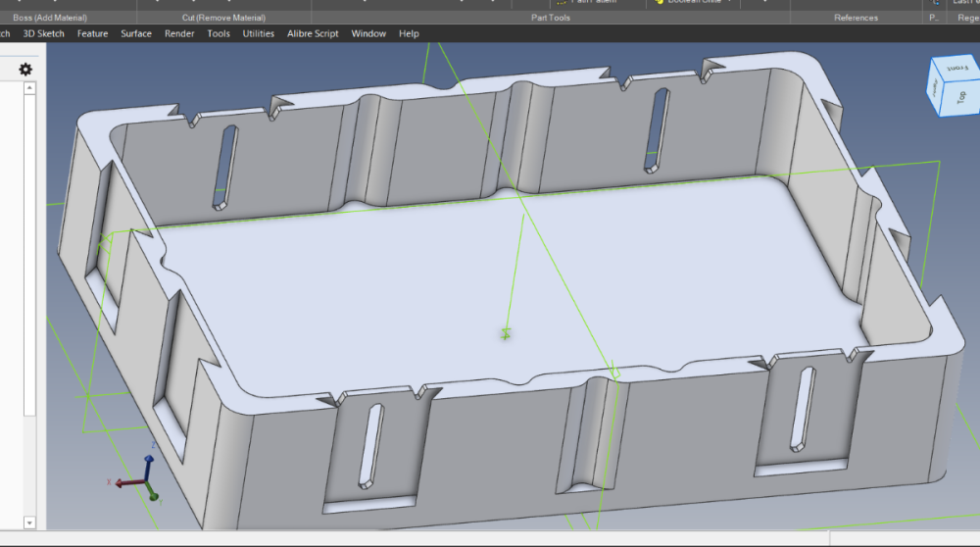
Task: Expand the Boss (Add Material) ribbon group
Action: pyautogui.click(x=50, y=18)
